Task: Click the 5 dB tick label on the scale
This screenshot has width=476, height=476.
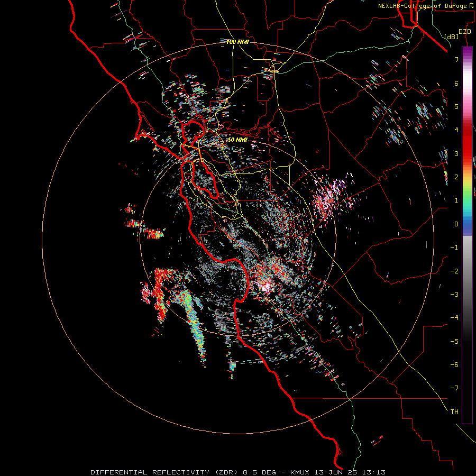Action: pos(456,106)
